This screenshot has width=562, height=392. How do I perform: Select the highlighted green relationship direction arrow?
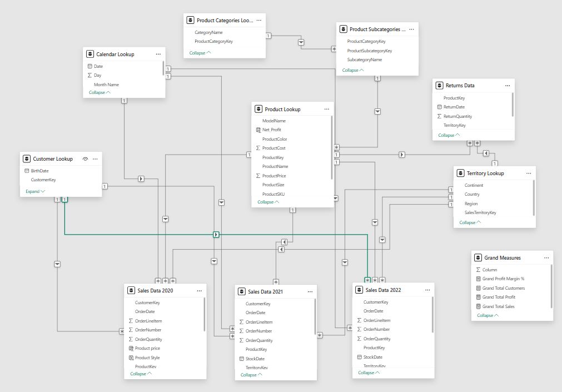point(216,235)
